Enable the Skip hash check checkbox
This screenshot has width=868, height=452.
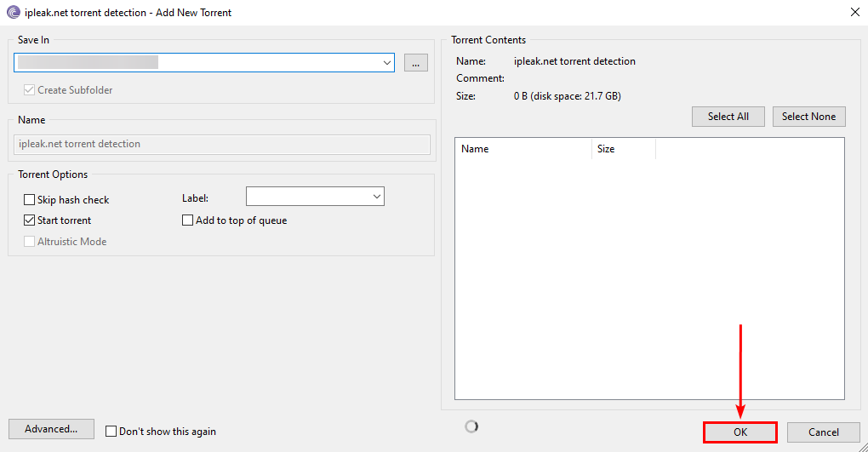point(30,200)
